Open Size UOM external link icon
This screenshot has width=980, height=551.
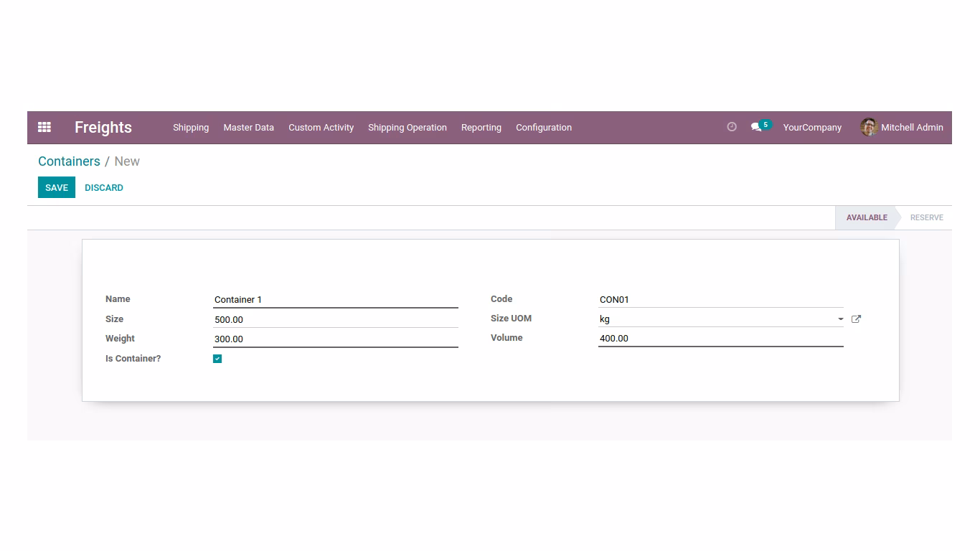pos(856,319)
